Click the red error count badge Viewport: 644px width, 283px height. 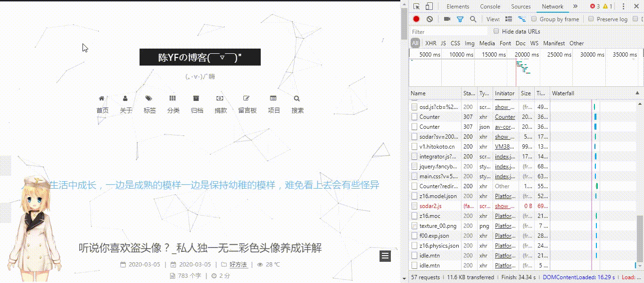[595, 6]
